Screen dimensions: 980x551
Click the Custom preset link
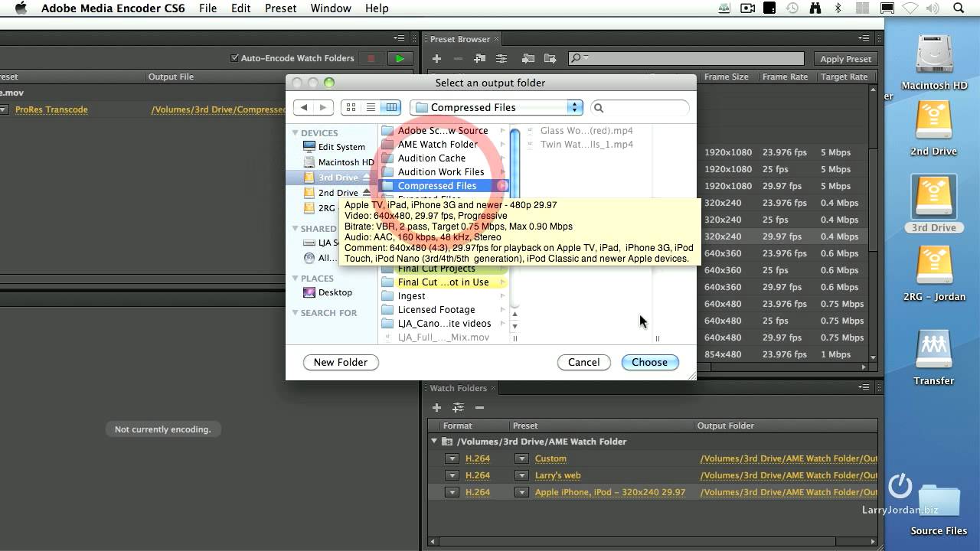(x=550, y=458)
